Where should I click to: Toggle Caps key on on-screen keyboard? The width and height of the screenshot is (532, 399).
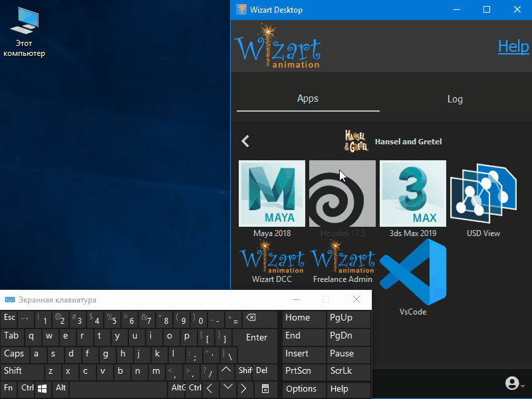pos(14,354)
